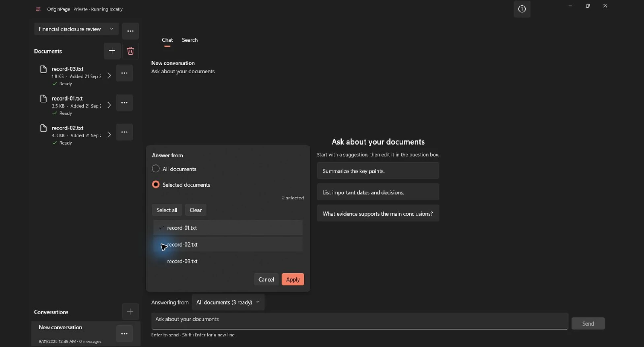Restore down the OriginPage window
The height and width of the screenshot is (347, 644).
(x=588, y=6)
